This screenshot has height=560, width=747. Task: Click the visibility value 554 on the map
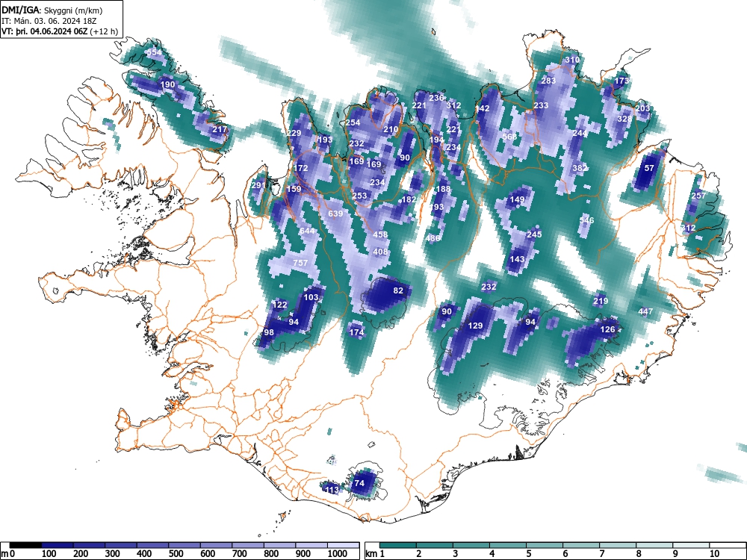point(154,52)
